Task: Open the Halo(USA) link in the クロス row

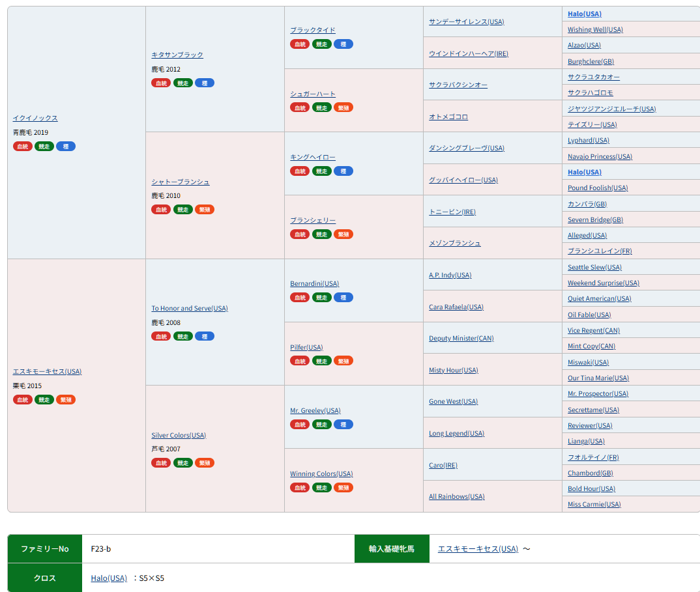Action: coord(109,578)
